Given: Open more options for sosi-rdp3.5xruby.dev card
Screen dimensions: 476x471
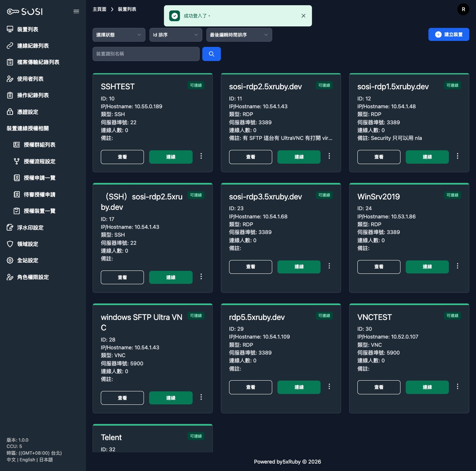Looking at the screenshot, I should click(329, 266).
